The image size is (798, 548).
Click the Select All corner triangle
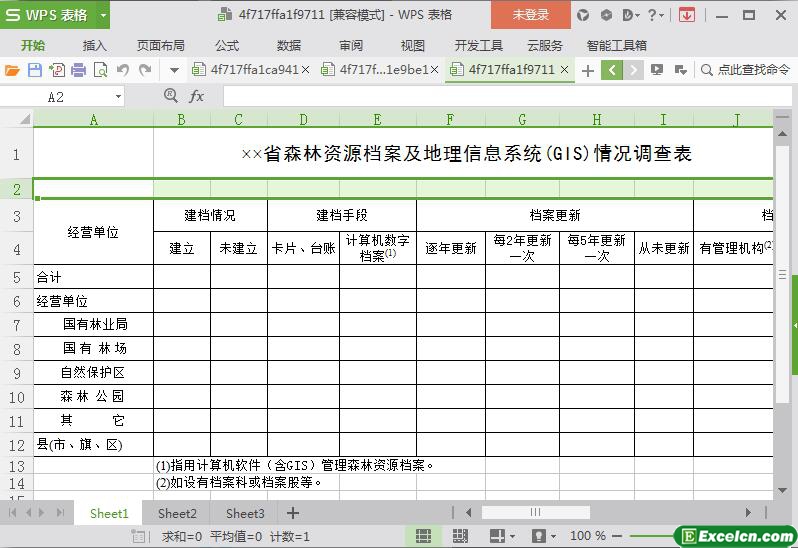pyautogui.click(x=24, y=120)
